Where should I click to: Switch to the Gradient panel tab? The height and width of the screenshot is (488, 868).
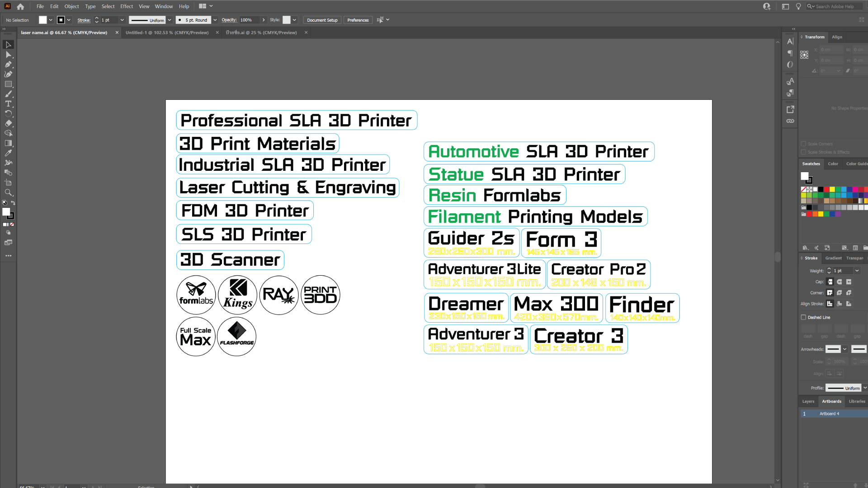[x=833, y=258]
